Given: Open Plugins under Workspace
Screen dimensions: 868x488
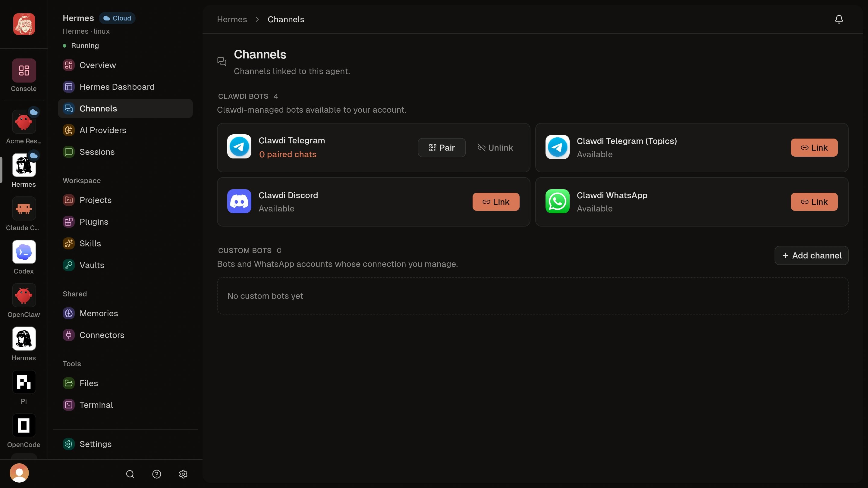Looking at the screenshot, I should 125,222.
